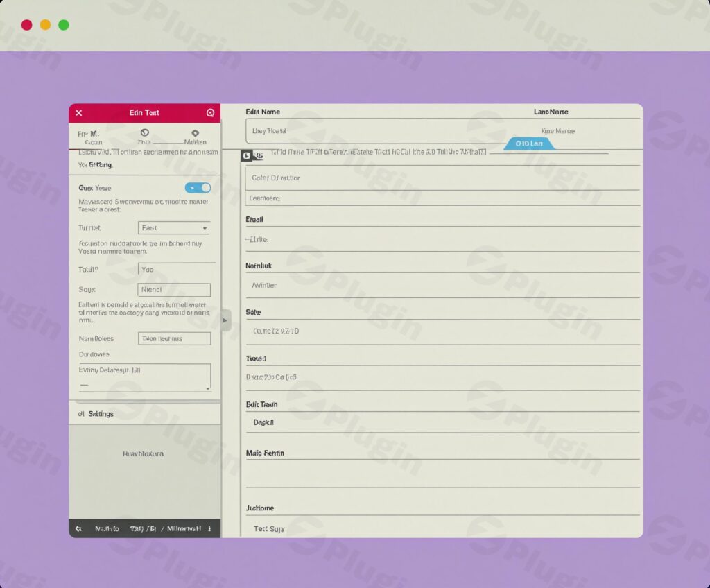
Task: Open the help icon in panel header
Action: coord(210,112)
